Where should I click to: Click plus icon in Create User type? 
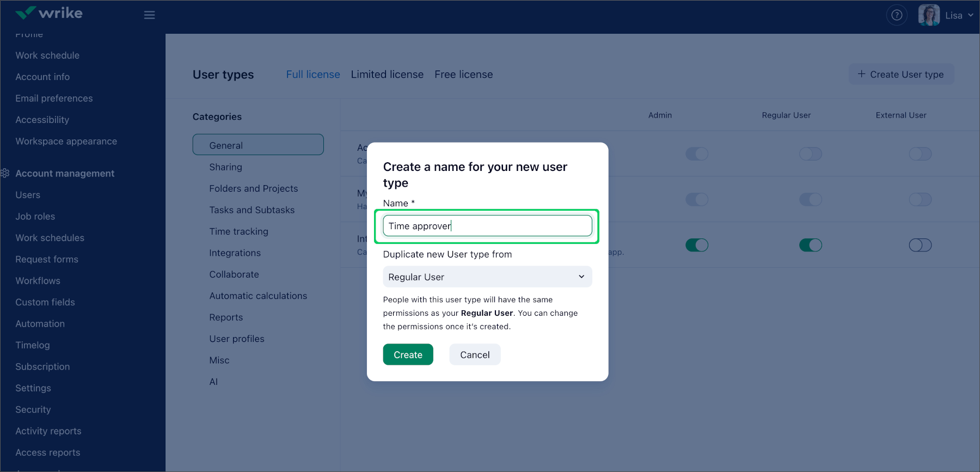861,74
